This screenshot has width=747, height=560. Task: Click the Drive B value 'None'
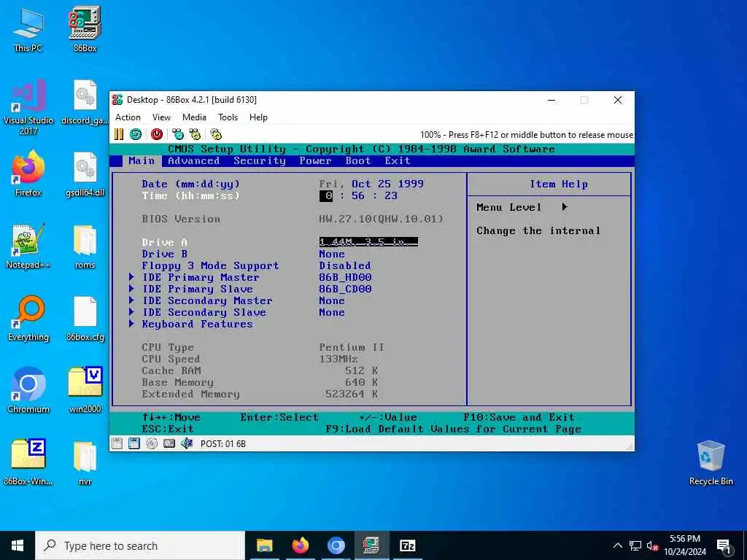(x=332, y=254)
